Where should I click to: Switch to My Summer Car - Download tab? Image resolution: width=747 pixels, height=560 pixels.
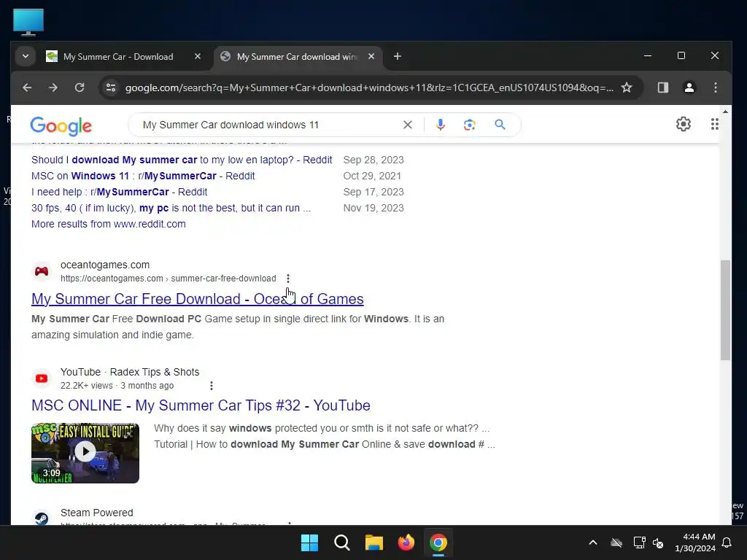(x=118, y=57)
